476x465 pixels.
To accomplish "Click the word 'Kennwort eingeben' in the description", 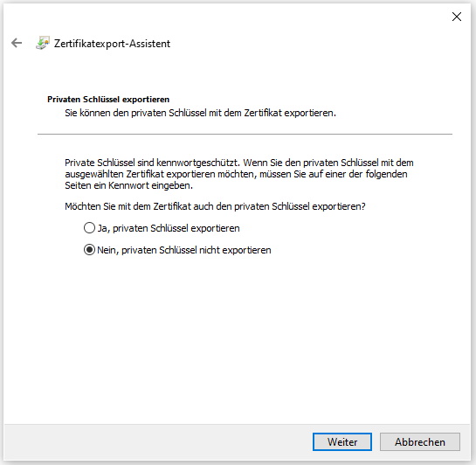I will [150, 185].
